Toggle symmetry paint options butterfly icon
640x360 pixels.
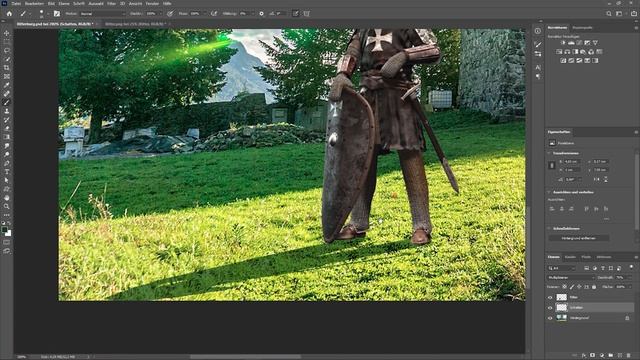(307, 13)
